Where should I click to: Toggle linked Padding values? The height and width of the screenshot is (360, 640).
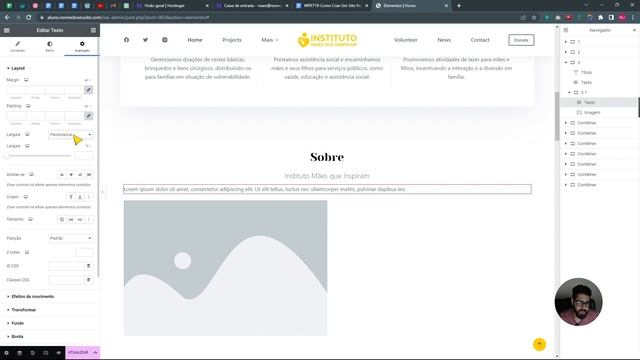click(x=89, y=116)
